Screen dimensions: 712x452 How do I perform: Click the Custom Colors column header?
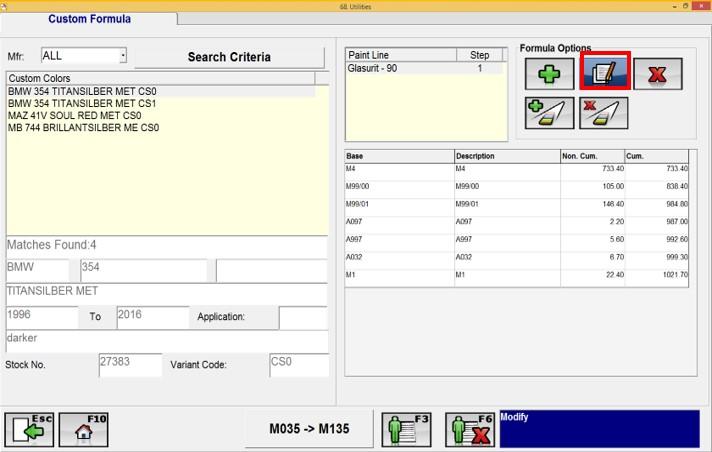[161, 78]
